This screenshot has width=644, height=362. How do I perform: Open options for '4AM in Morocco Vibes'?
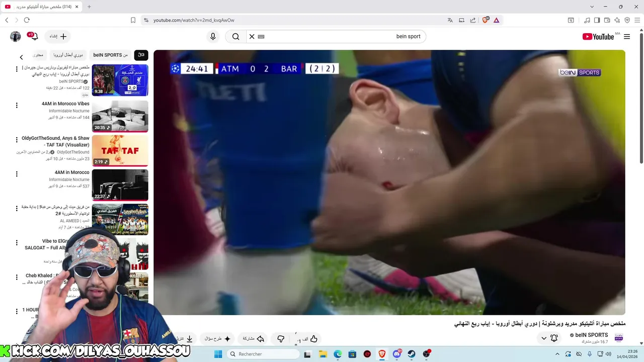17,106
